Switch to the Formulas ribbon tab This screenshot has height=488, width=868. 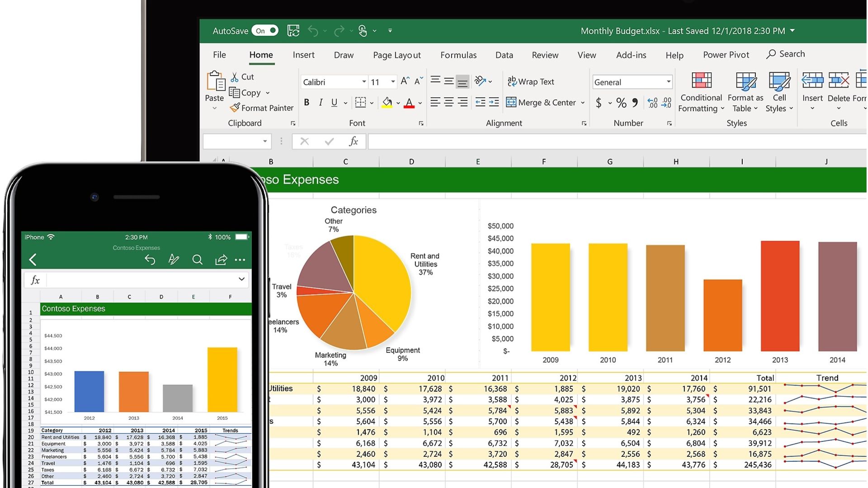458,55
